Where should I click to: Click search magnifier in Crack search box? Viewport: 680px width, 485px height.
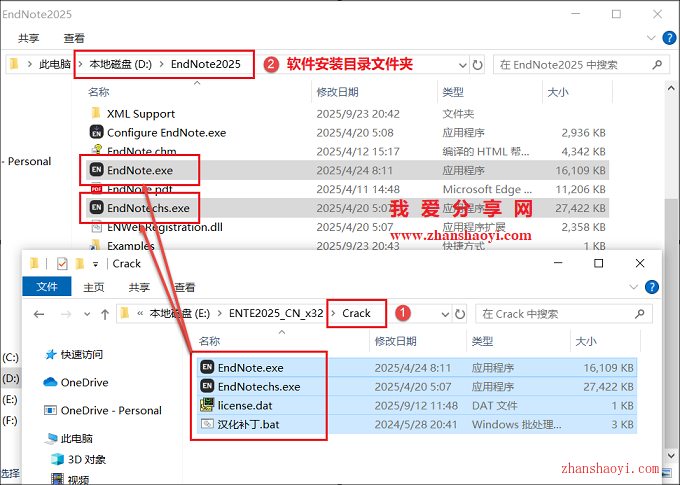point(640,314)
